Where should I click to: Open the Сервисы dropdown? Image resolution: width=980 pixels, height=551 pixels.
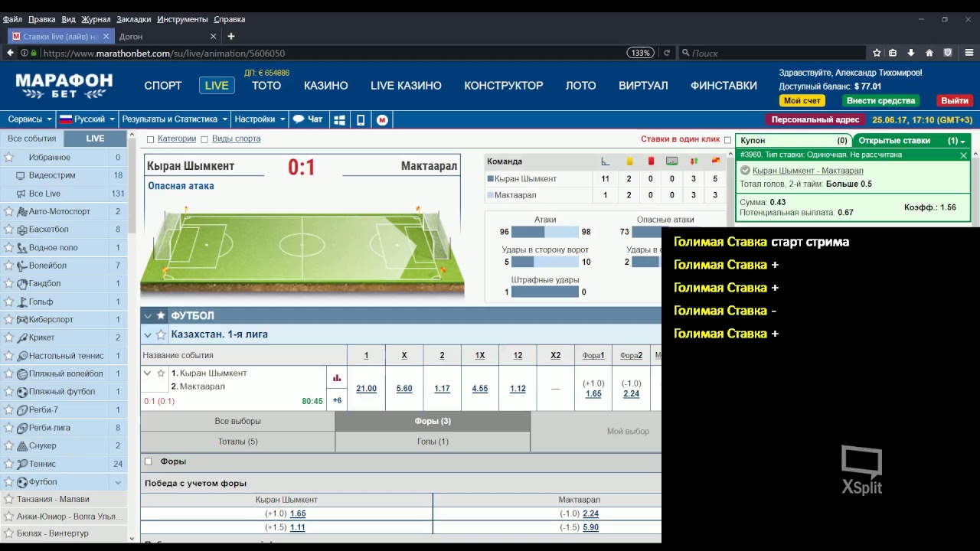pos(29,119)
